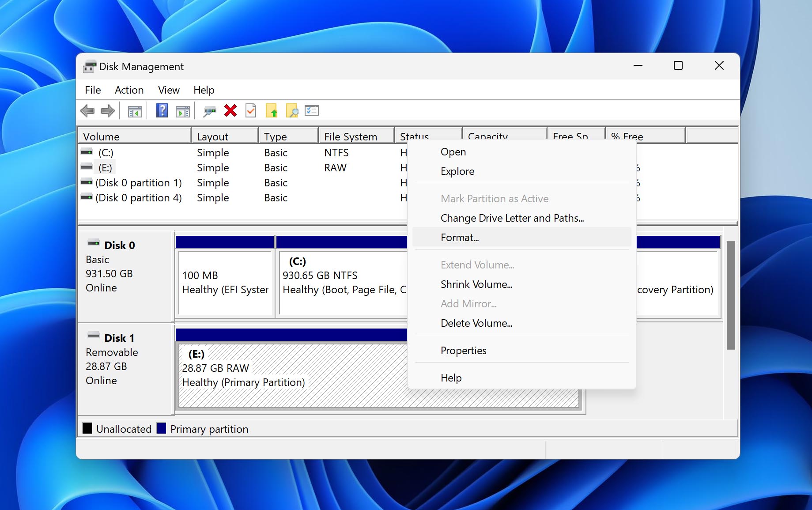Image resolution: width=812 pixels, height=510 pixels.
Task: Click the checklist settings toolbar icon
Action: [x=312, y=110]
